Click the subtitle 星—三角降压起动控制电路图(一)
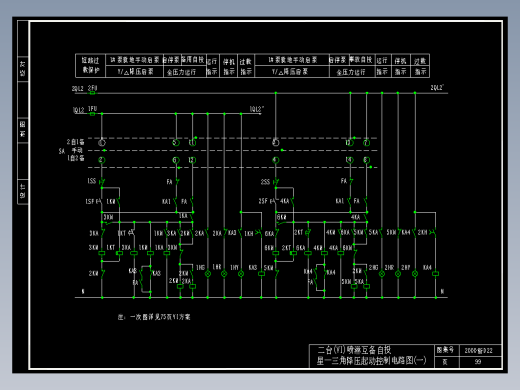 tap(371, 360)
